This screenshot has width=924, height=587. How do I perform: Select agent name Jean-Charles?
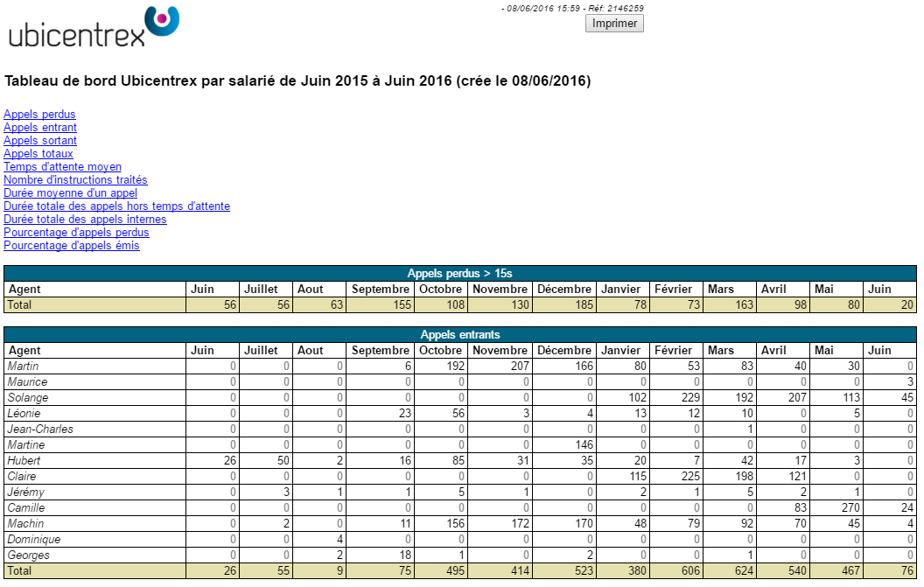pos(40,429)
